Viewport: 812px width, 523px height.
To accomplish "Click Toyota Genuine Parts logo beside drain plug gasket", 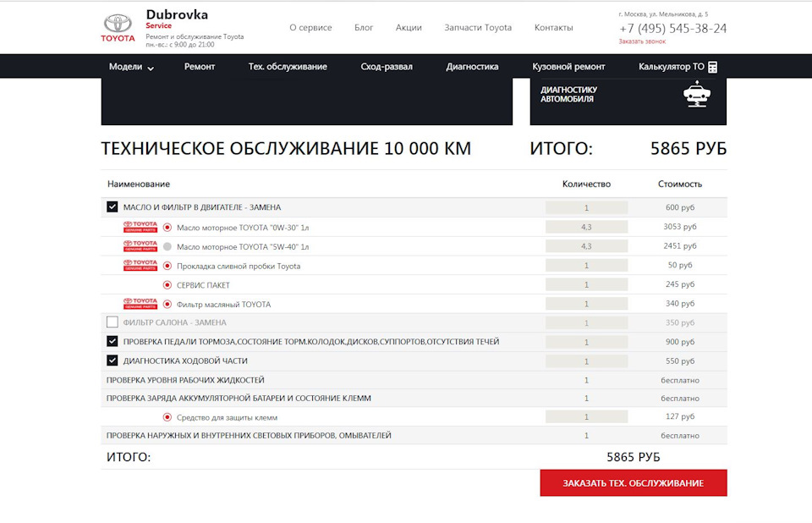I will point(140,266).
